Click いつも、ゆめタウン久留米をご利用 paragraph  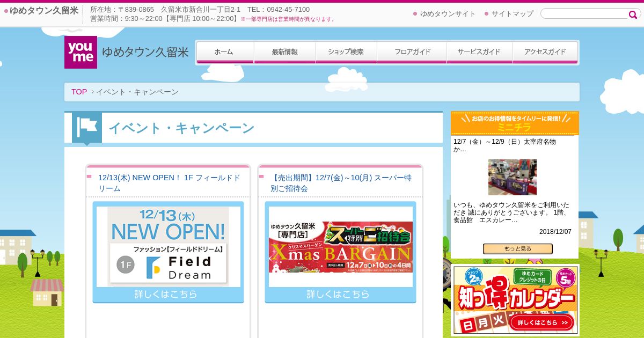(512, 212)
